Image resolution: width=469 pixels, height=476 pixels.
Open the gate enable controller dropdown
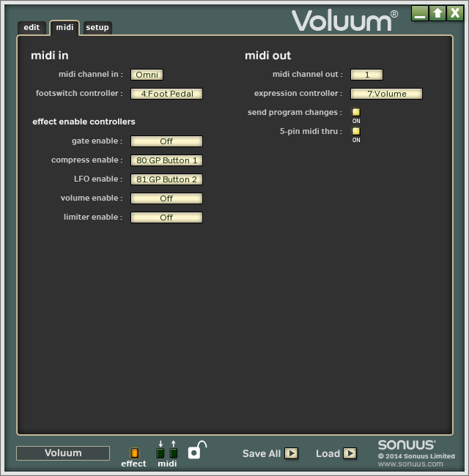click(167, 141)
